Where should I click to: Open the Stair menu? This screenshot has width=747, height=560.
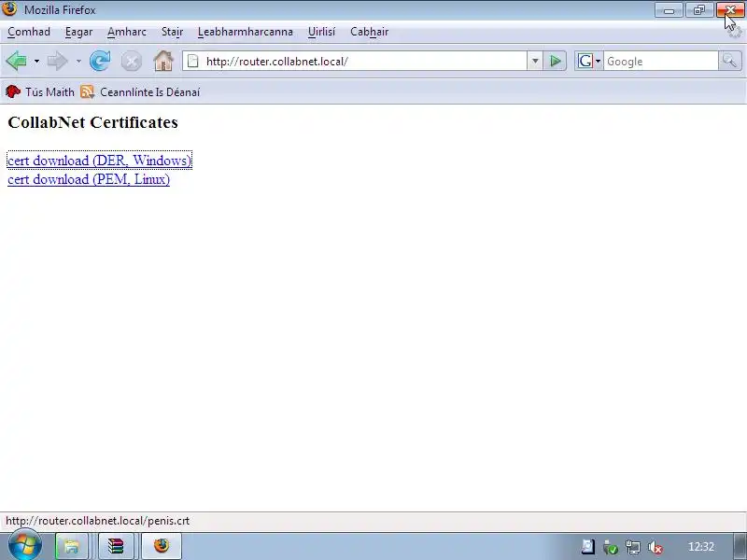(x=172, y=32)
